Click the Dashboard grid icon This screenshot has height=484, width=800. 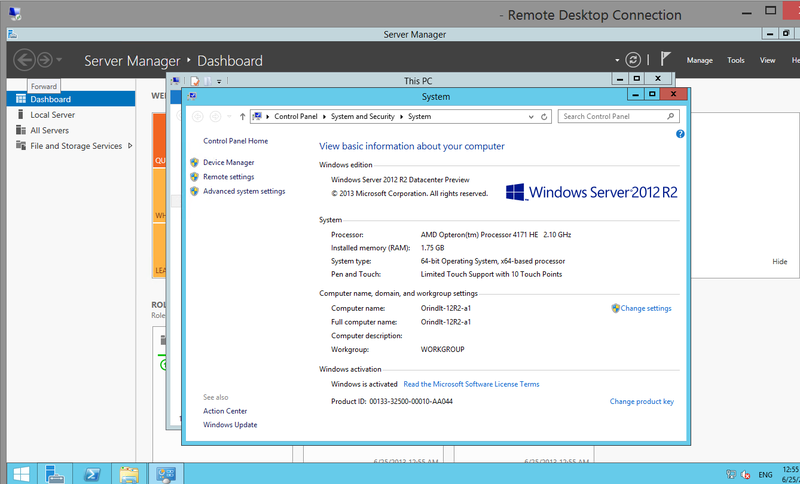[x=21, y=98]
